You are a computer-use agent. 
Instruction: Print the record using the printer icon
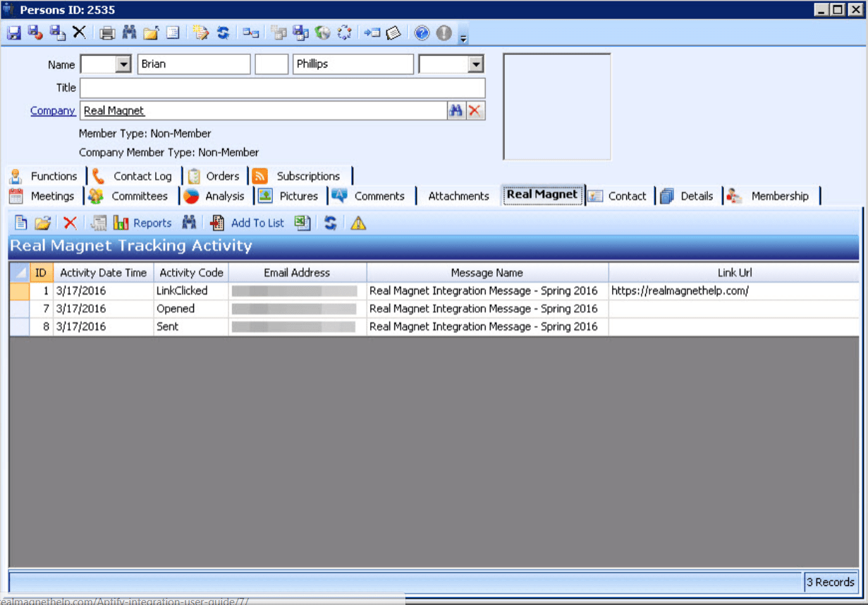coord(107,32)
